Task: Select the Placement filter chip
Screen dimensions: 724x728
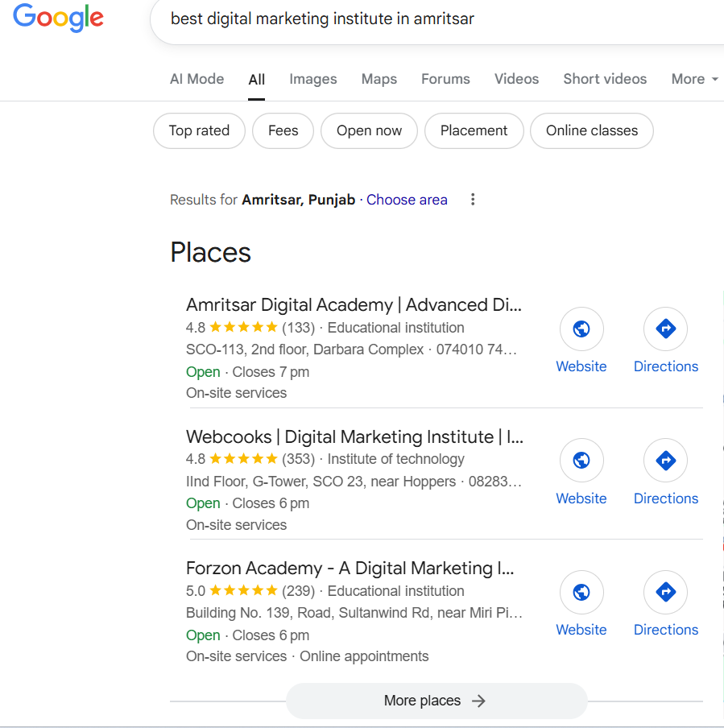Action: click(474, 130)
